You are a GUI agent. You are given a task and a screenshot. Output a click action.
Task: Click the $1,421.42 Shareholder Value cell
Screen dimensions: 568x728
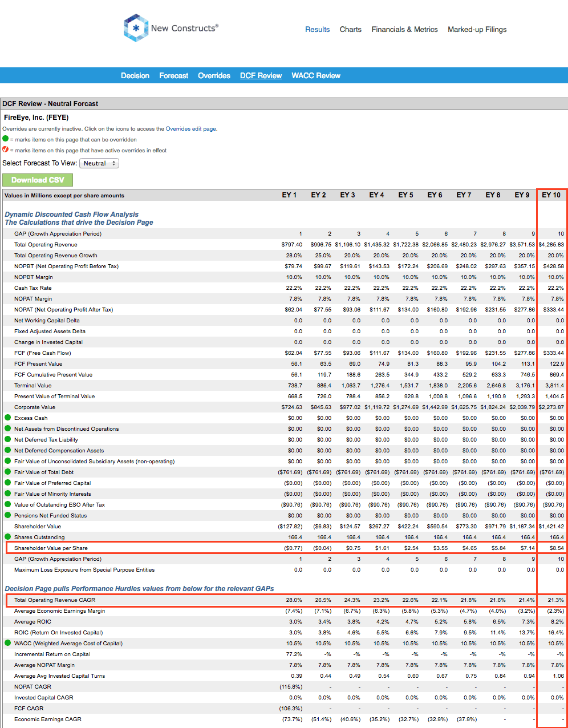tap(551, 526)
